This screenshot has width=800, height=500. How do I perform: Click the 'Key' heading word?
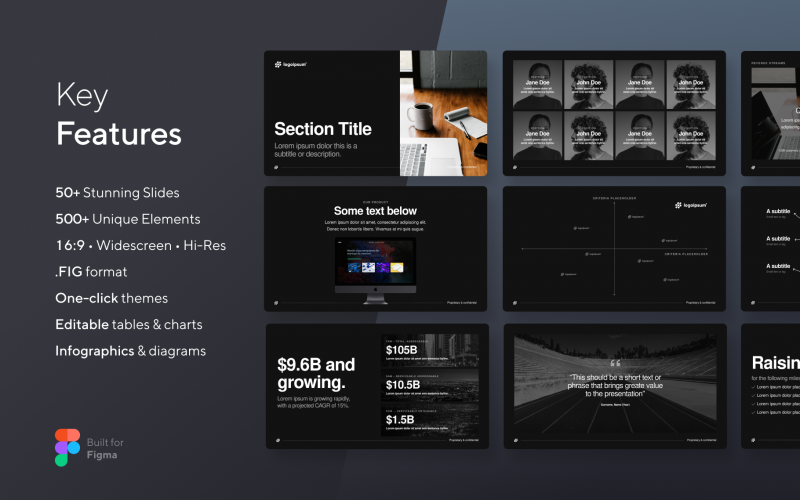82,95
